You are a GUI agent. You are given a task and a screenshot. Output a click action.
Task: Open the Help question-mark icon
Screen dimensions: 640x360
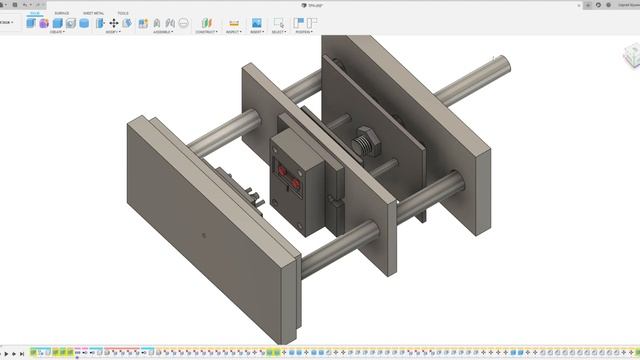[608, 5]
